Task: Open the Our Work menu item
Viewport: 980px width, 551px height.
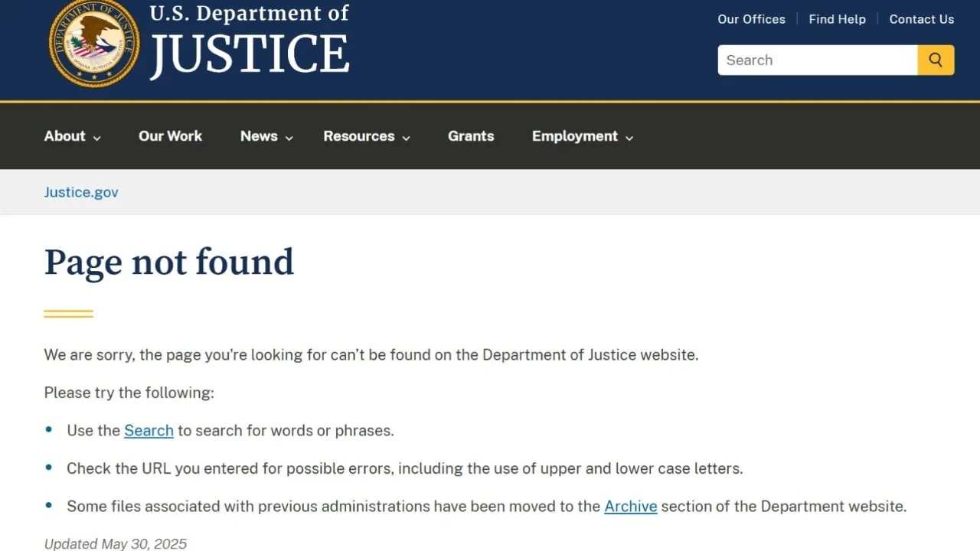Action: tap(170, 136)
